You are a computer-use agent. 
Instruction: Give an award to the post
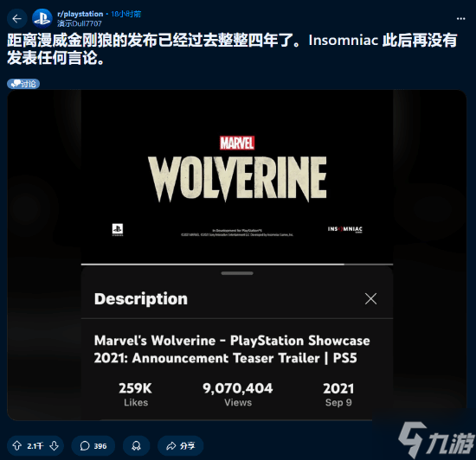point(136,446)
